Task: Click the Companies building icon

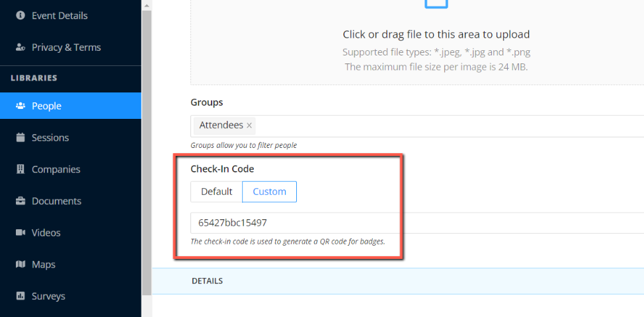Action: 20,169
